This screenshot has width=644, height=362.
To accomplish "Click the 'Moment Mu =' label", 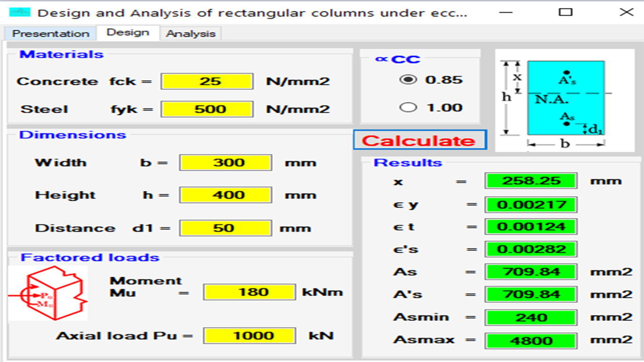I will tap(149, 287).
